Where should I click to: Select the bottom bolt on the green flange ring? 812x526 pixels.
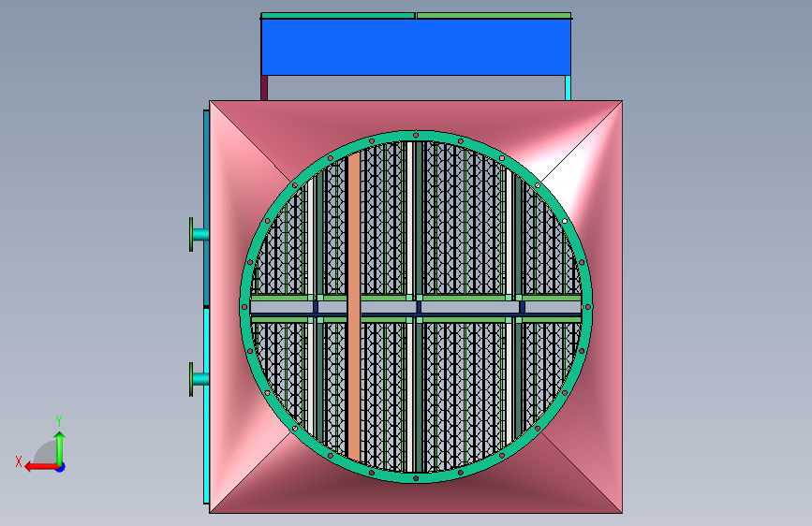(416, 478)
